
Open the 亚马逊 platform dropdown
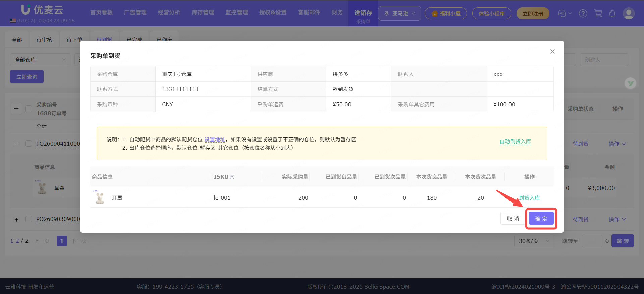coord(399,13)
